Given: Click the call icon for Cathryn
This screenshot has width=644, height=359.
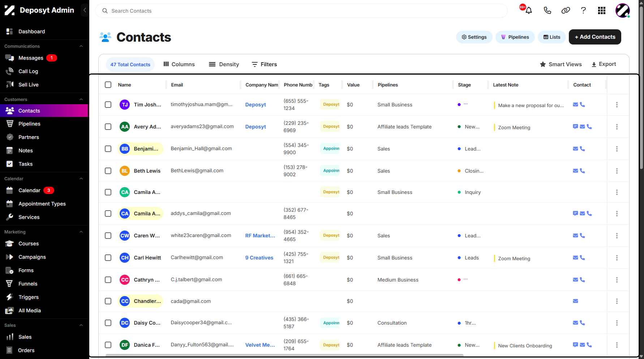Looking at the screenshot, I should [583, 280].
